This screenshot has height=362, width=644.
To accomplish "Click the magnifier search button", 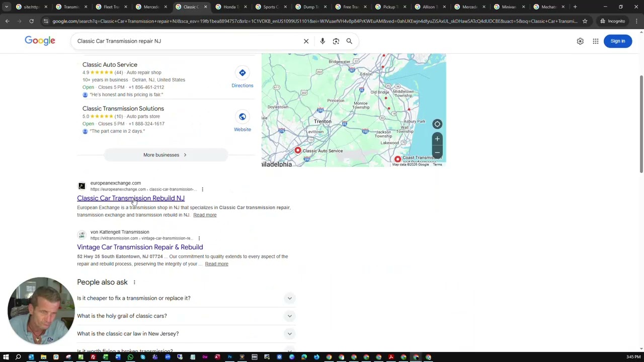I will [x=349, y=41].
